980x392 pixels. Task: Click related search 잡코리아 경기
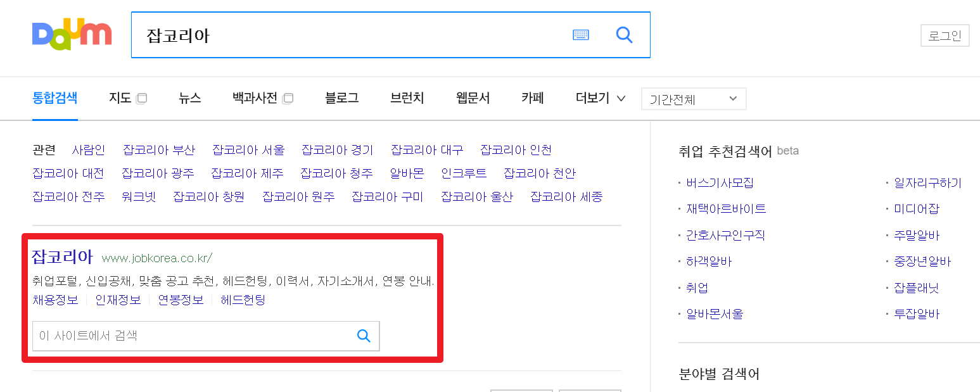(338, 150)
